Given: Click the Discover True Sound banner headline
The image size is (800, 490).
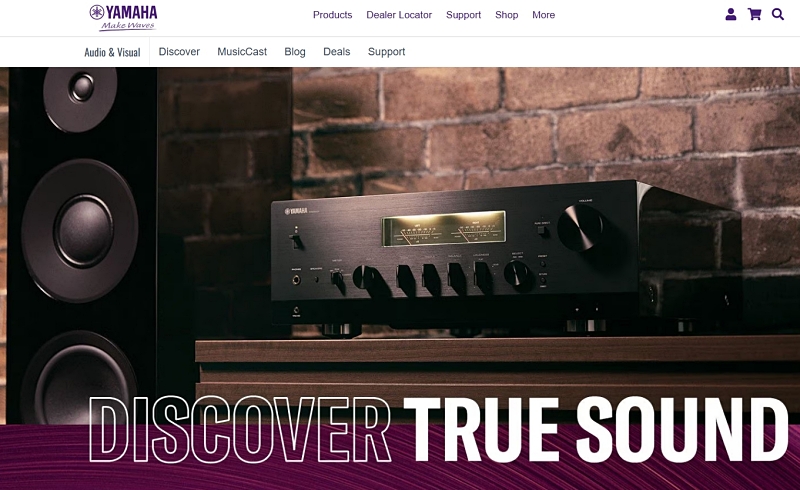Looking at the screenshot, I should (x=439, y=429).
